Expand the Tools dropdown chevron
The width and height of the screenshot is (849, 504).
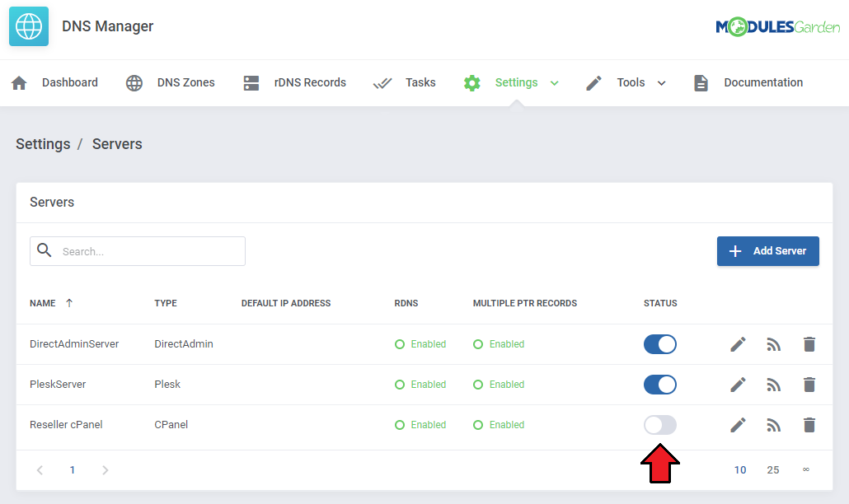[662, 83]
